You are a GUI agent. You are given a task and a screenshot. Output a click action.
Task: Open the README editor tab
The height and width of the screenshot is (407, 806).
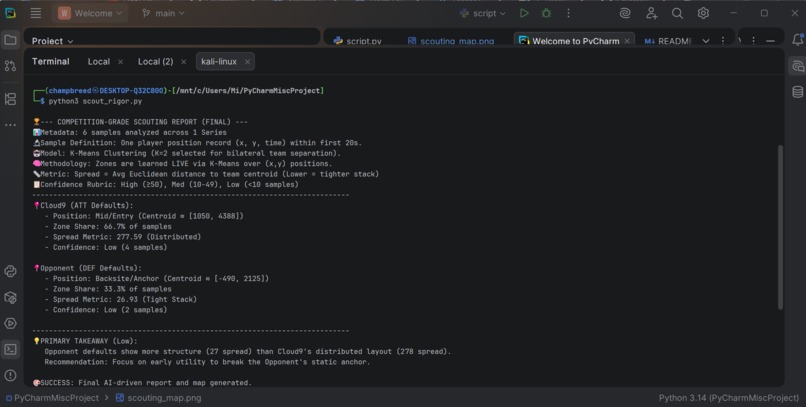click(668, 41)
